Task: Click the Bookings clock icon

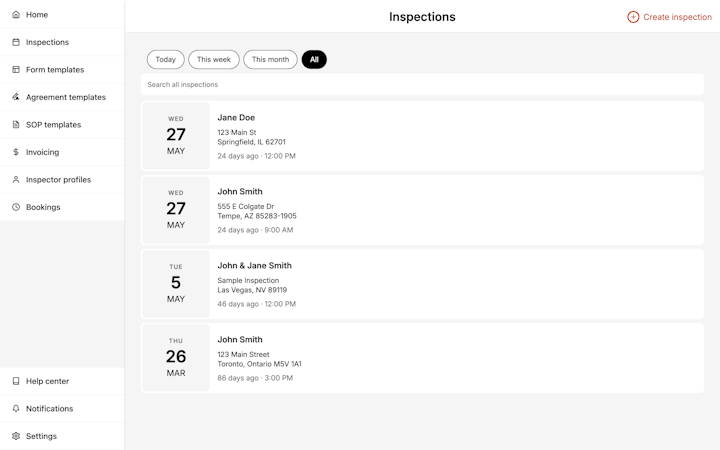Action: pyautogui.click(x=16, y=207)
